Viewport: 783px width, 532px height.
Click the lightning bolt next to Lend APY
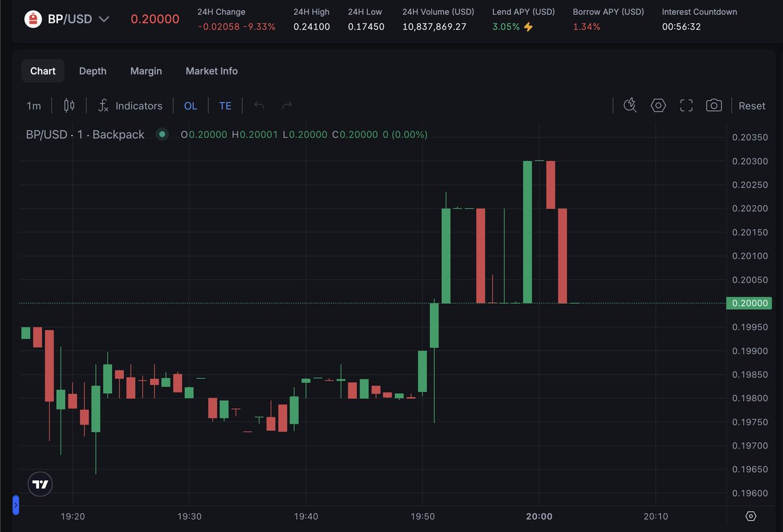[x=529, y=27]
